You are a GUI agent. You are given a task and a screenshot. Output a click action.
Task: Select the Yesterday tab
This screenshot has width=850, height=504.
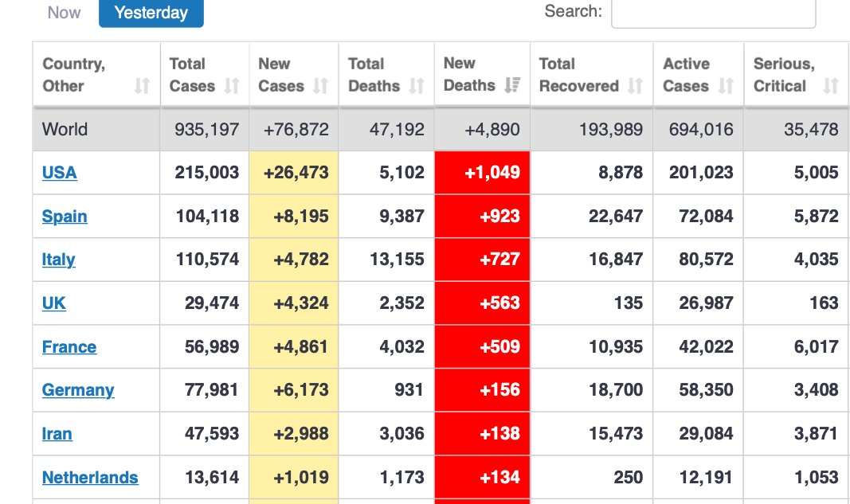tap(151, 13)
